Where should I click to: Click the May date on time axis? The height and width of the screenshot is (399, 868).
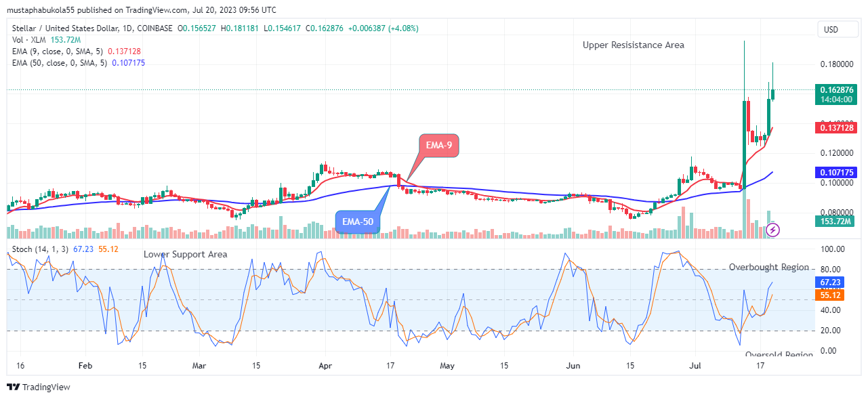[x=447, y=366]
